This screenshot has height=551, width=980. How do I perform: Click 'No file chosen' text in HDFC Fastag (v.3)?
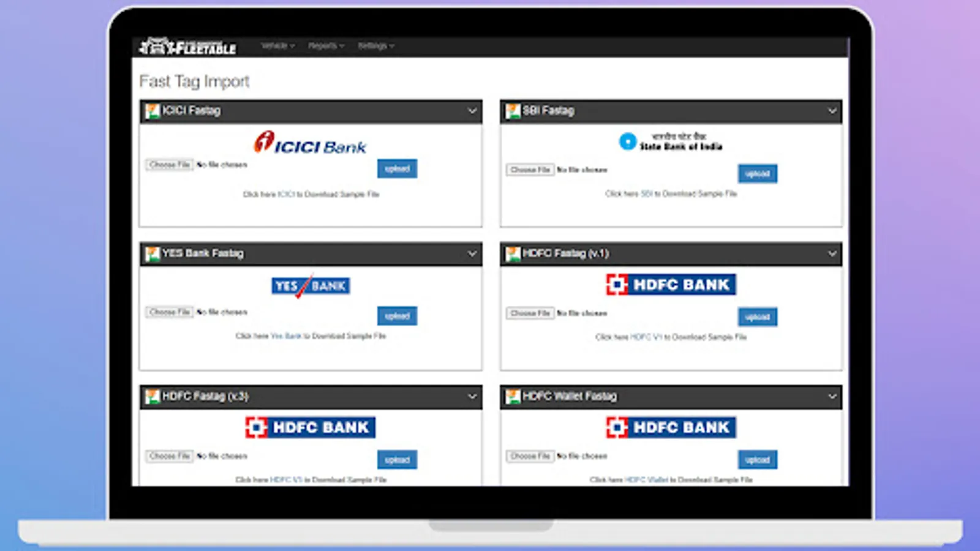(x=222, y=456)
